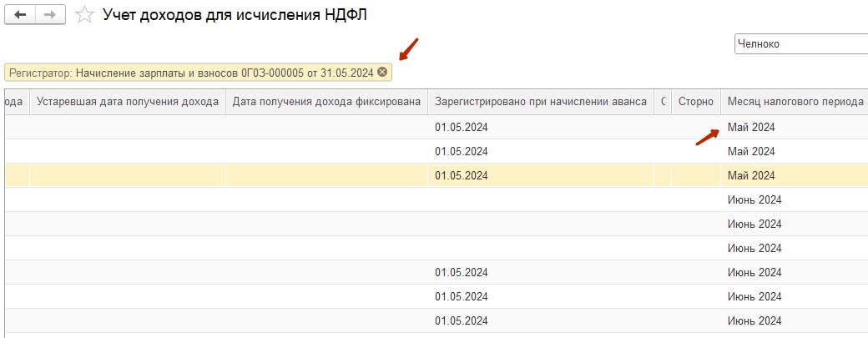
Task: Select 01.05.2024 cell in highlighted row
Action: [x=461, y=175]
